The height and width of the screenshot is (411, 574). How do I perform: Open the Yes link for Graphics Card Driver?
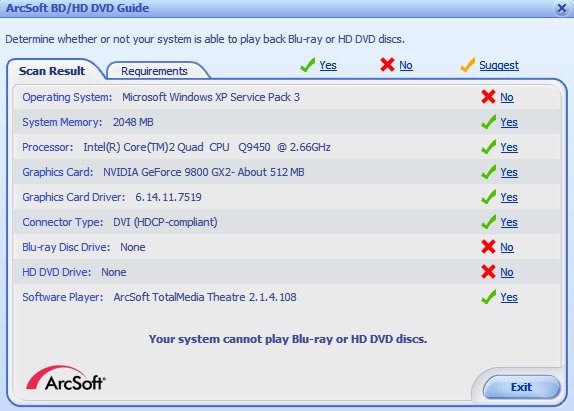tap(509, 197)
